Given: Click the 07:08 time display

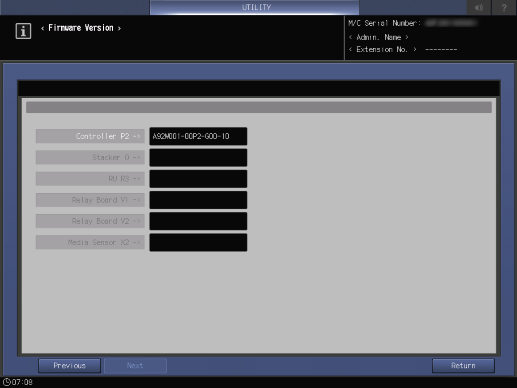Looking at the screenshot, I should coord(22,382).
